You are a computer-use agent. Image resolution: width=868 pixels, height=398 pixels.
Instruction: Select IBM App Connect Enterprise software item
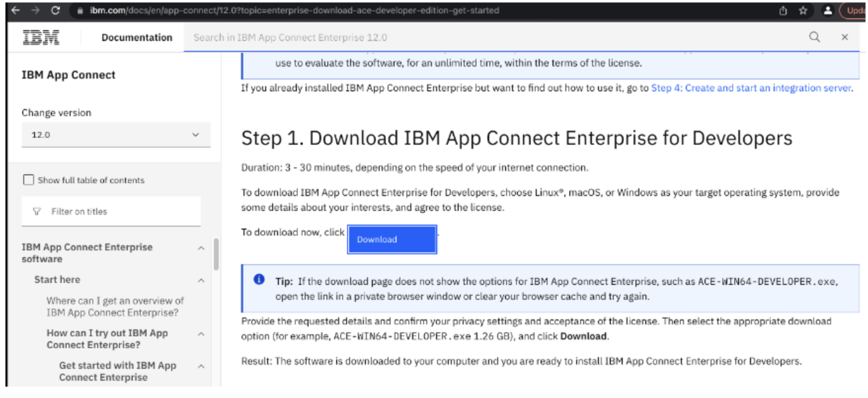click(x=87, y=253)
